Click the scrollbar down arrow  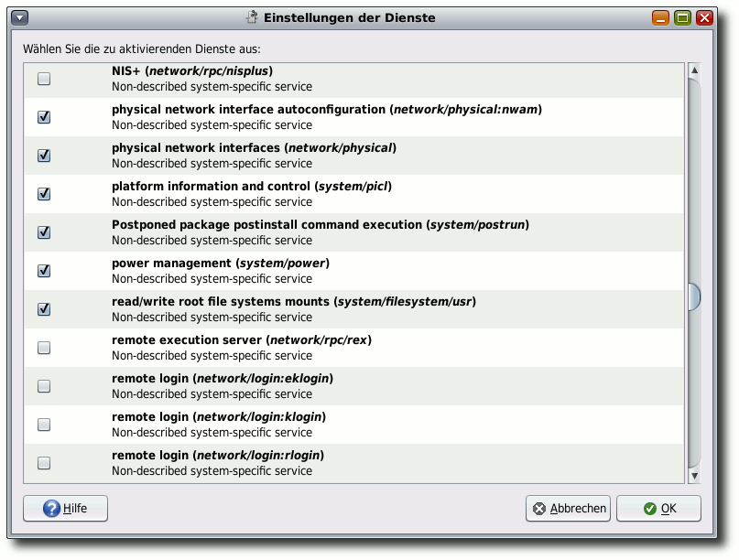694,476
